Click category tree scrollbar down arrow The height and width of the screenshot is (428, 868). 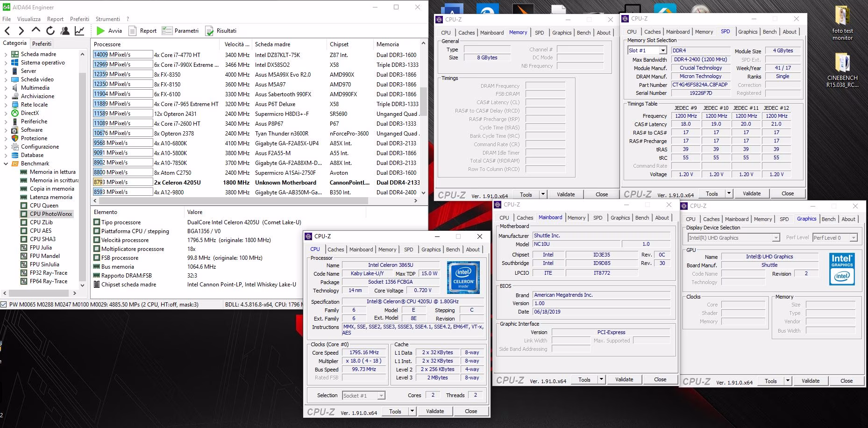[x=83, y=285]
